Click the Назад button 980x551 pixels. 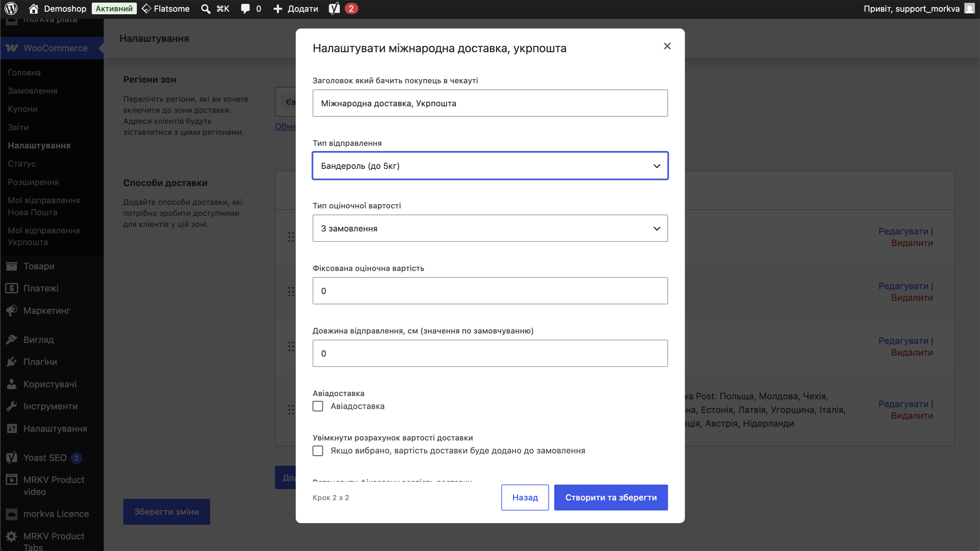pos(525,497)
